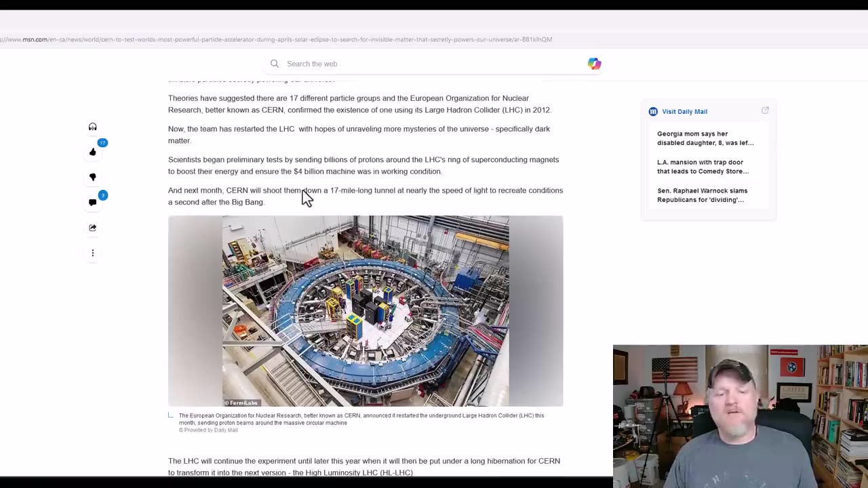Click the paragraph starting 'The LHC will continue'
The width and height of the screenshot is (868, 488).
(x=364, y=466)
